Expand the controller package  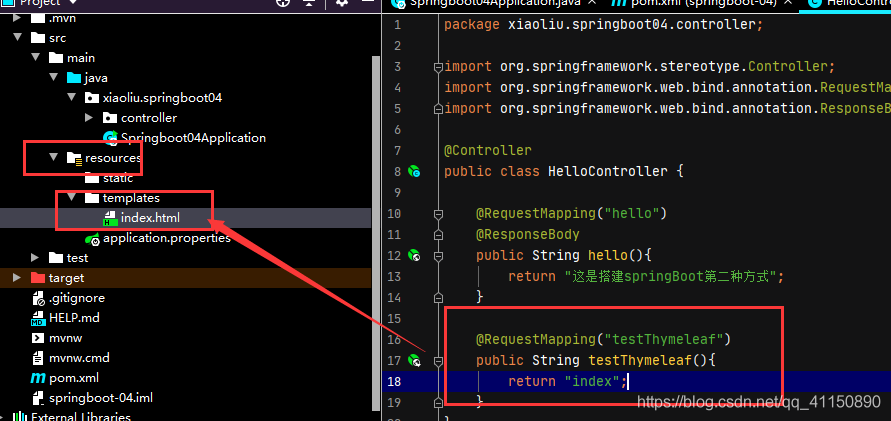89,118
